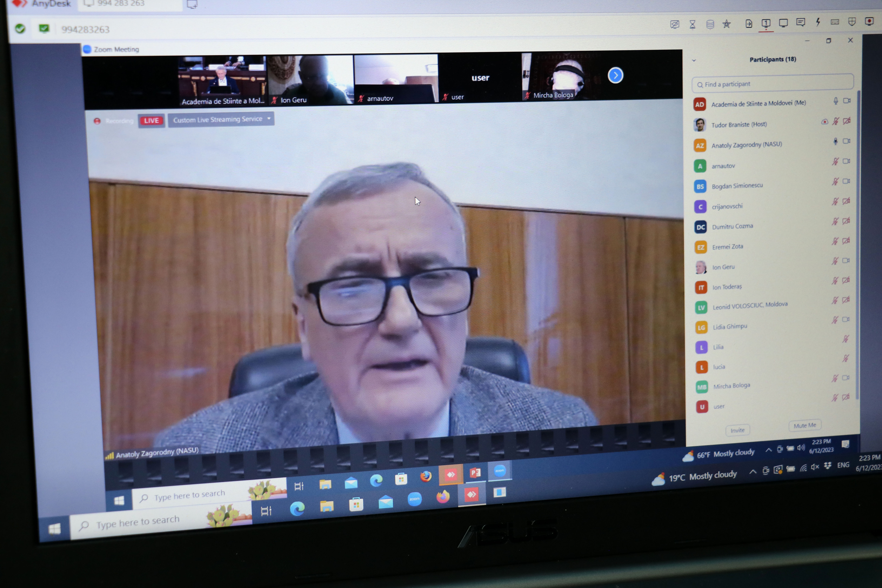Click 19°C Mostly cloudy weather widget
This screenshot has height=588, width=882.
694,477
